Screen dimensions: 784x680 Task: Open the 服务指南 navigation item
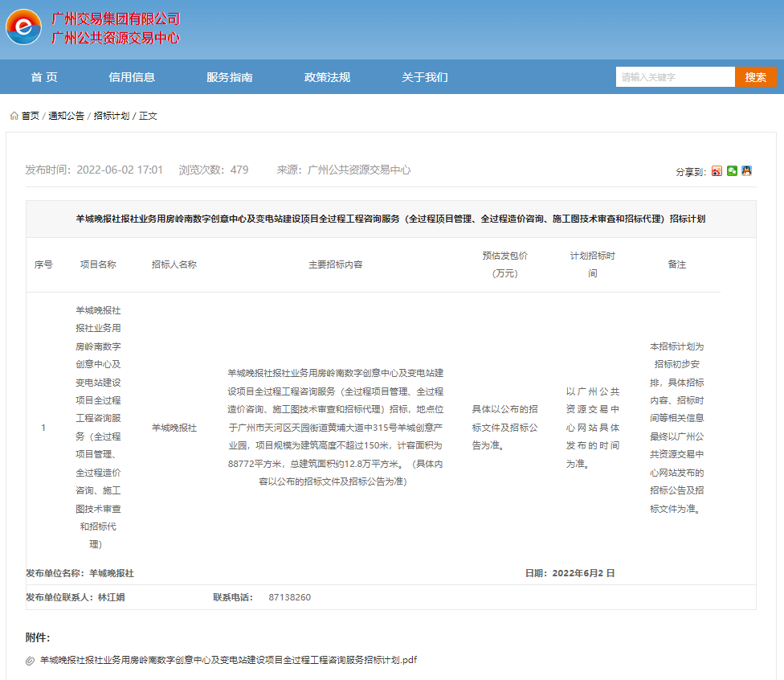pyautogui.click(x=230, y=77)
